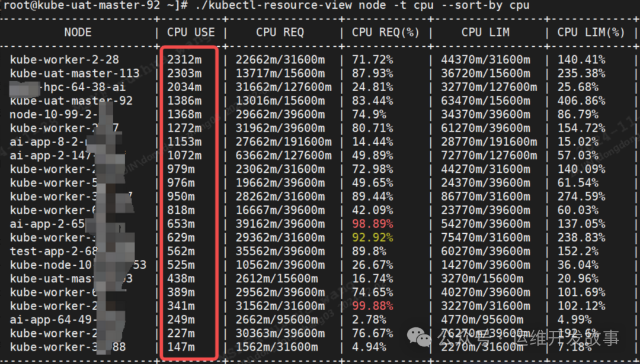Select CPU LIM value 3270m/15600m
Viewport: 640px width, 364px height.
[482, 279]
